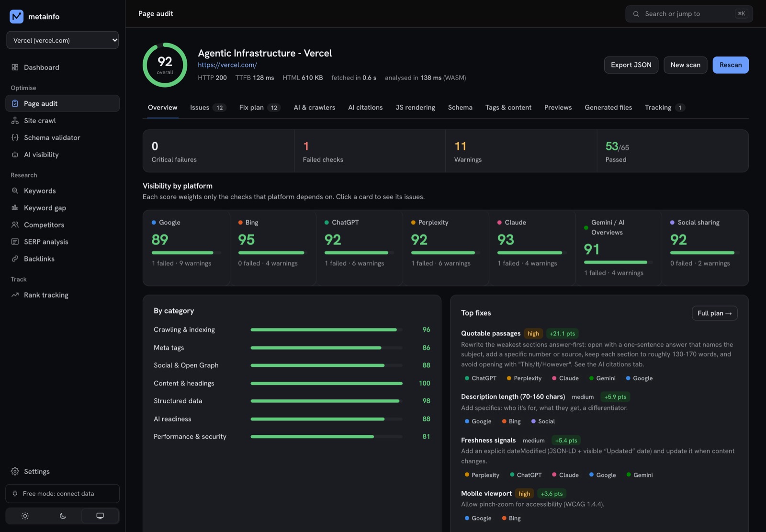Click the Site crawl sitemap icon
Image resolution: width=766 pixels, height=532 pixels.
(x=15, y=121)
